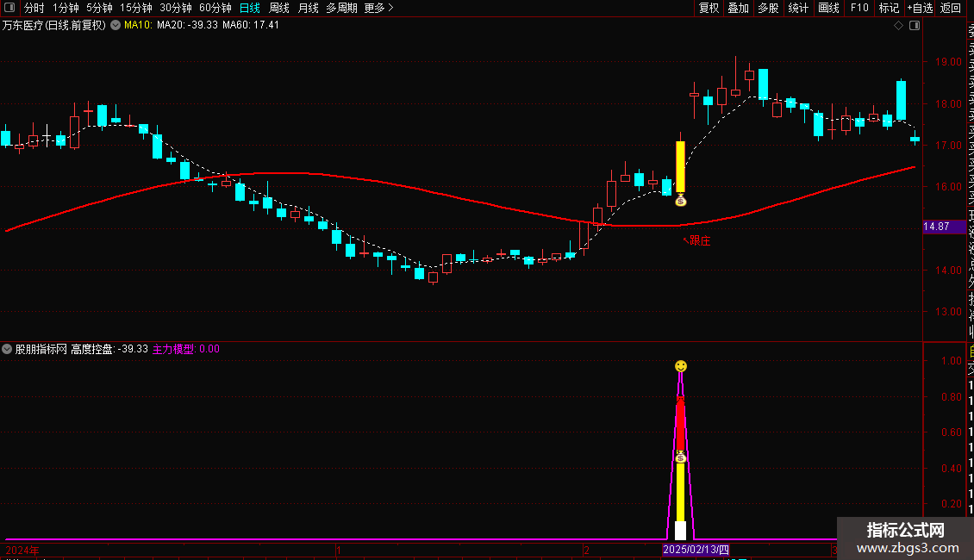The image size is (974, 560).
Task: Click the 14.87 price marker on axis
Action: click(944, 227)
